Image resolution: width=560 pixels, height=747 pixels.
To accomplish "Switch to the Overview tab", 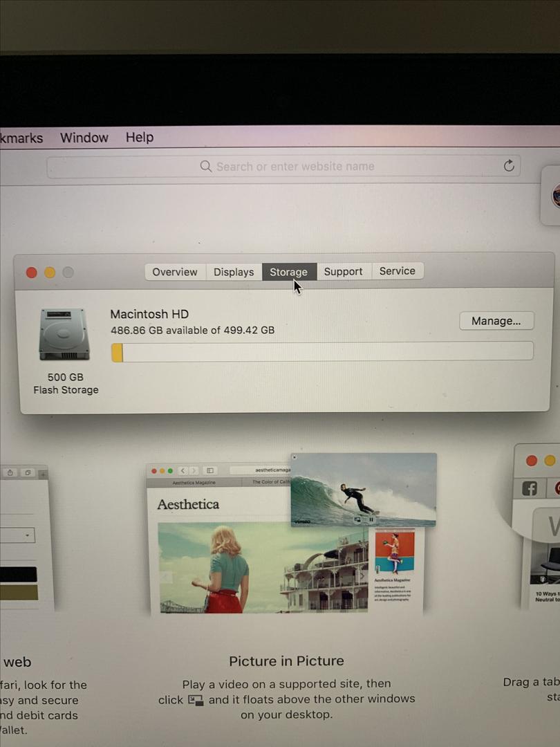I will (175, 272).
